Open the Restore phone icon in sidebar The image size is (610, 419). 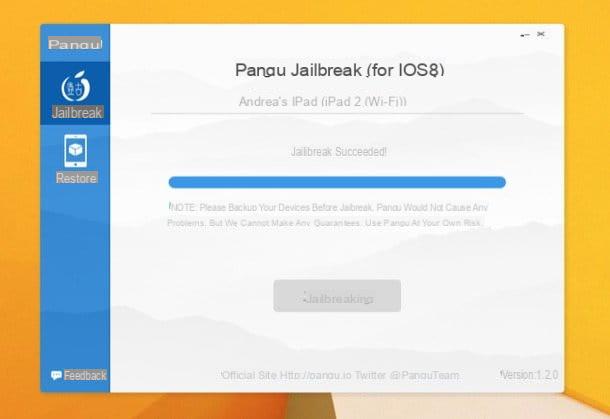point(75,151)
